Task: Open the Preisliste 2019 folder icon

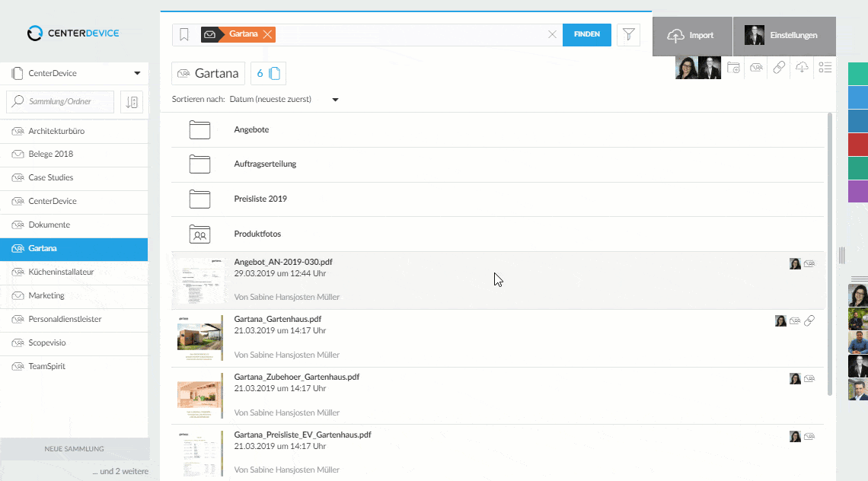Action: click(x=199, y=199)
